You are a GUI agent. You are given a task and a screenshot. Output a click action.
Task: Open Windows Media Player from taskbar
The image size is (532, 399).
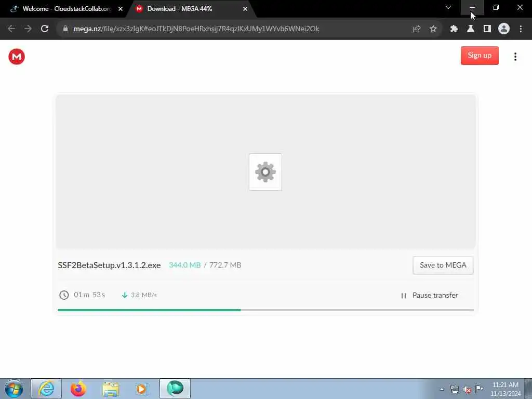pyautogui.click(x=142, y=389)
